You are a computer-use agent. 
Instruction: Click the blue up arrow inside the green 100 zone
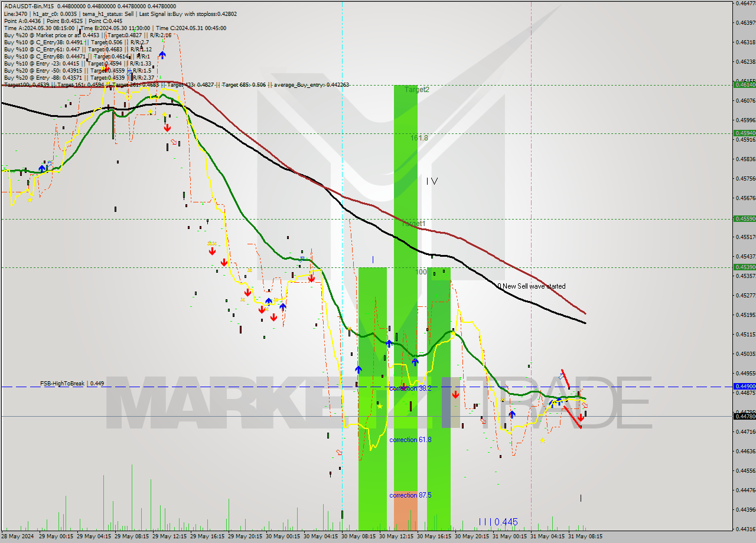click(x=415, y=362)
